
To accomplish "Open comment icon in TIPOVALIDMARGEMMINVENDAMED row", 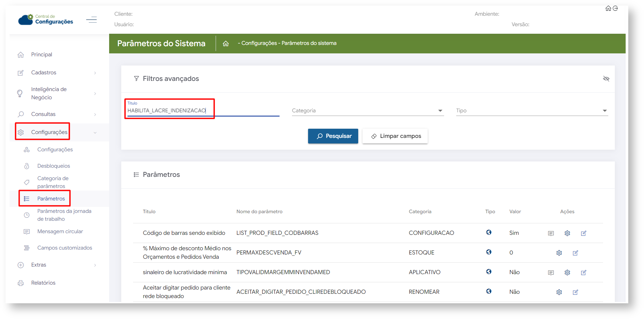I will (551, 272).
